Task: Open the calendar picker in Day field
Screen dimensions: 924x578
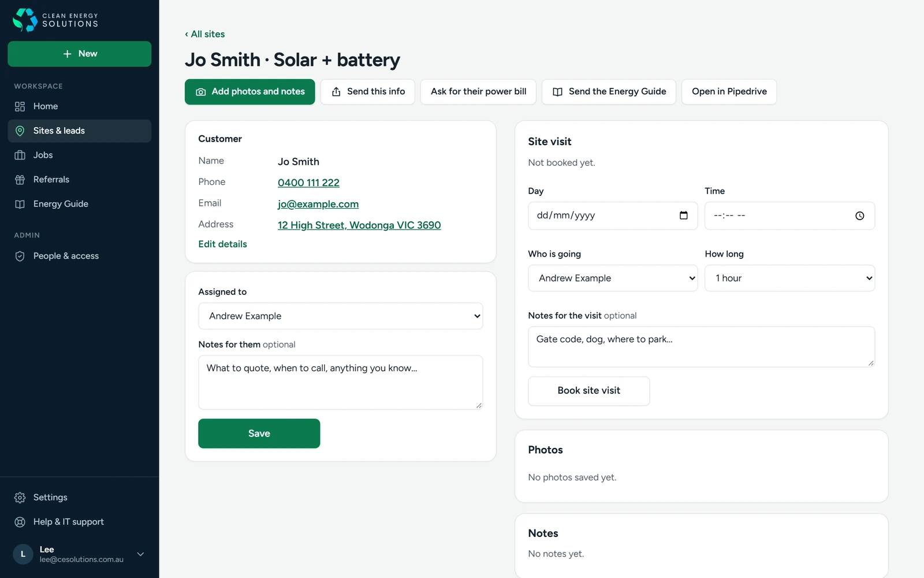Action: click(x=684, y=216)
